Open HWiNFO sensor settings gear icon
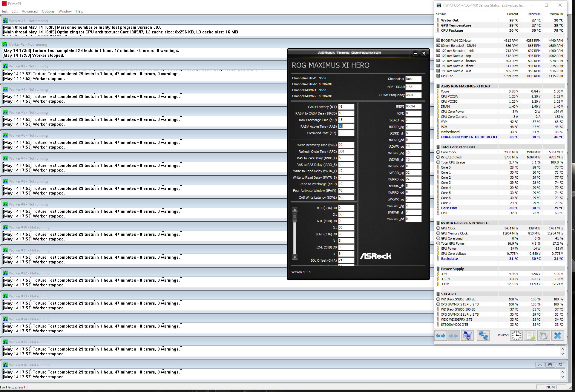The height and width of the screenshot is (392, 575). point(544,336)
